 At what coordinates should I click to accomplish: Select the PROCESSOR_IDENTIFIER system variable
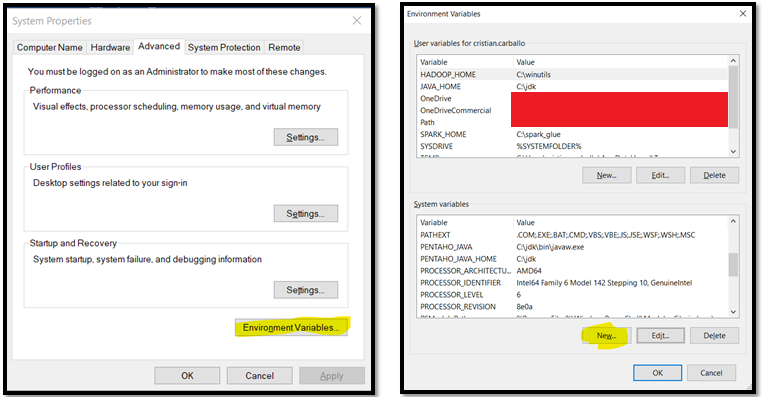pyautogui.click(x=460, y=283)
